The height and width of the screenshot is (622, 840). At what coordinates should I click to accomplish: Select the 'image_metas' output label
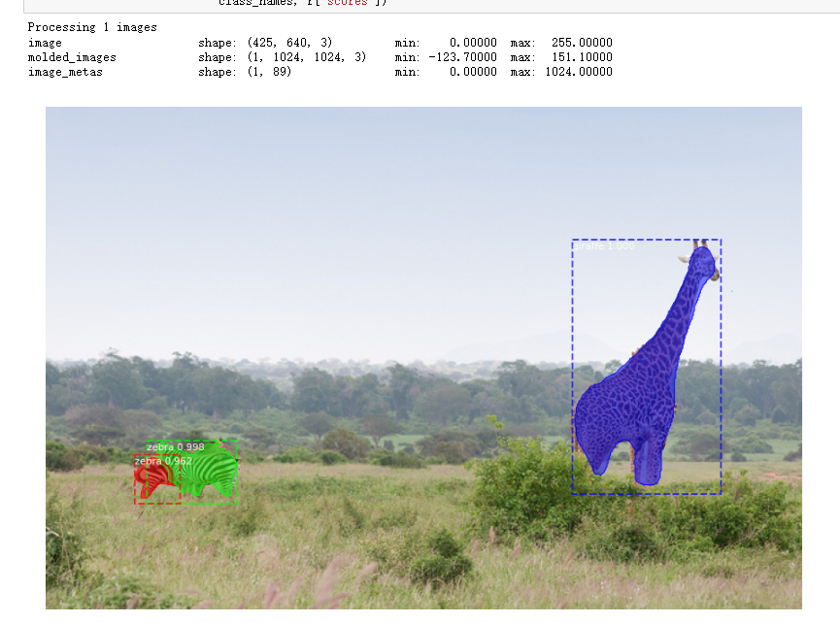pos(65,72)
